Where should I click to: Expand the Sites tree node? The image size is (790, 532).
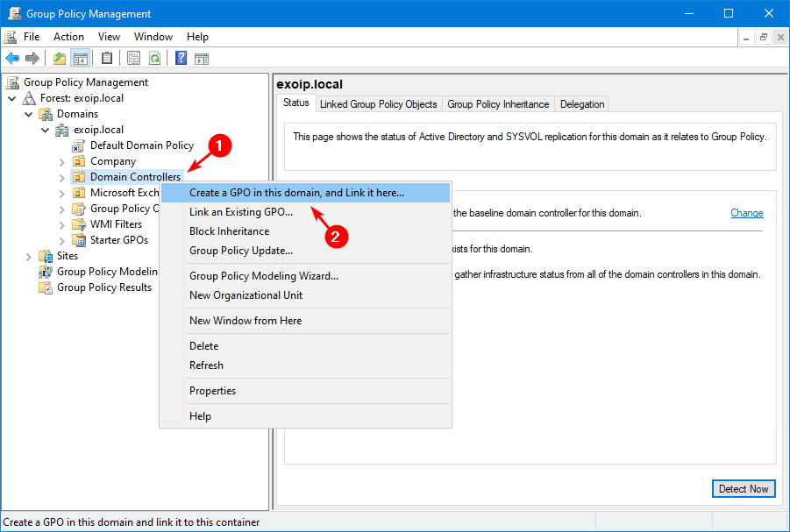point(29,256)
